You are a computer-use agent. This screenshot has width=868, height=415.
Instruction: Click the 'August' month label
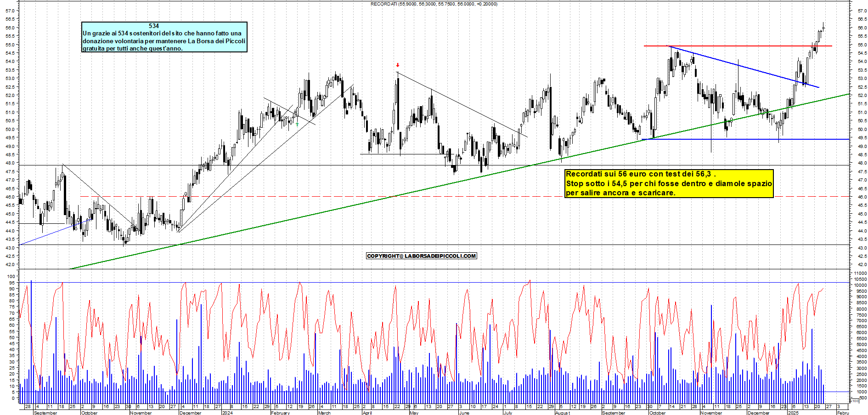562,413
